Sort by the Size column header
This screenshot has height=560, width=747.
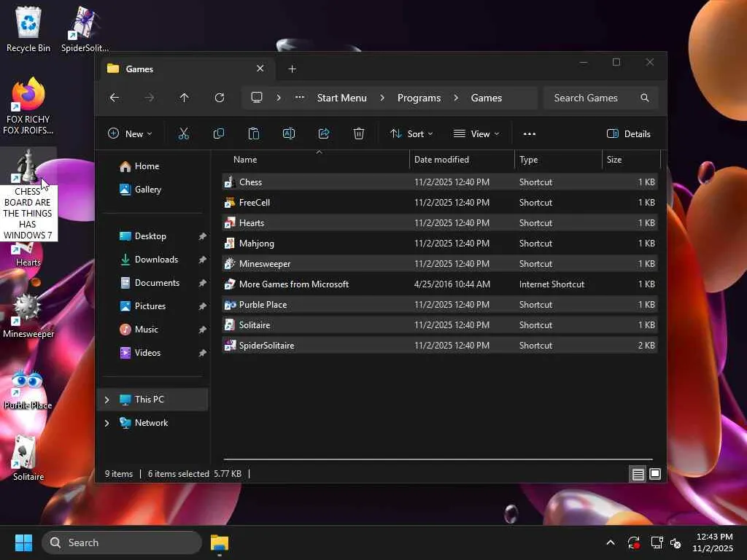point(631,160)
